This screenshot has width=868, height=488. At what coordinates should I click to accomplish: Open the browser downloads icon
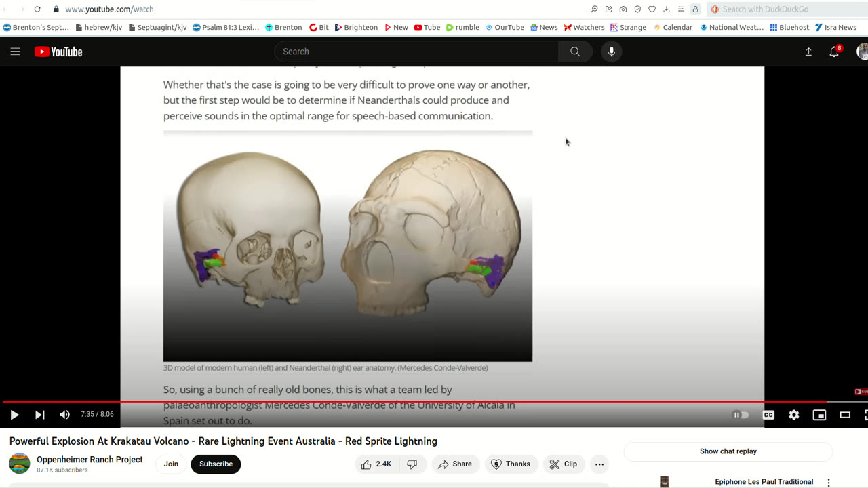(x=667, y=9)
